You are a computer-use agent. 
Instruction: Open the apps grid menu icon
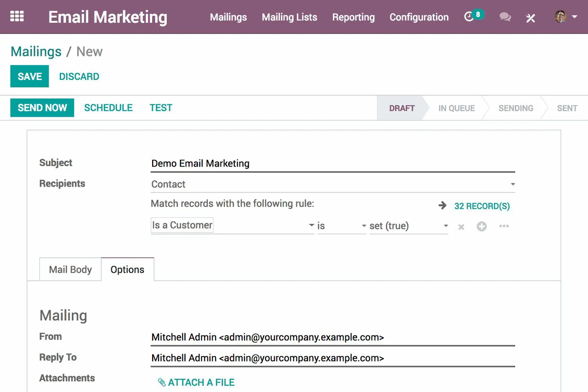(17, 16)
